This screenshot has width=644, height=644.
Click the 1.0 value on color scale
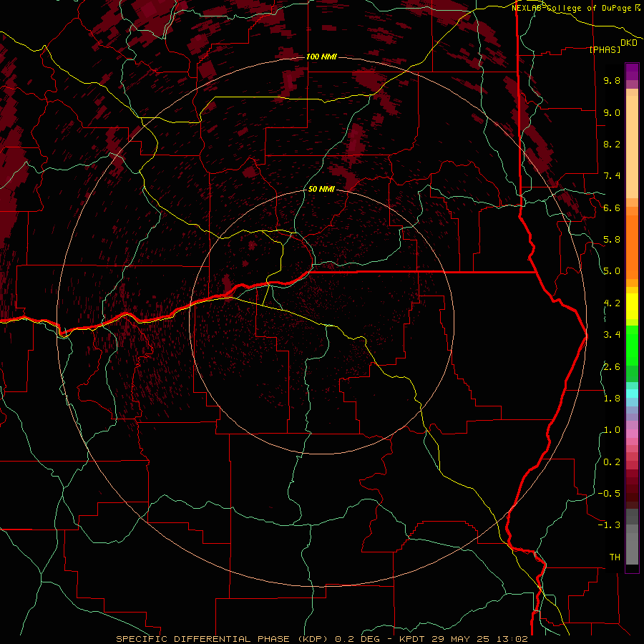612,430
